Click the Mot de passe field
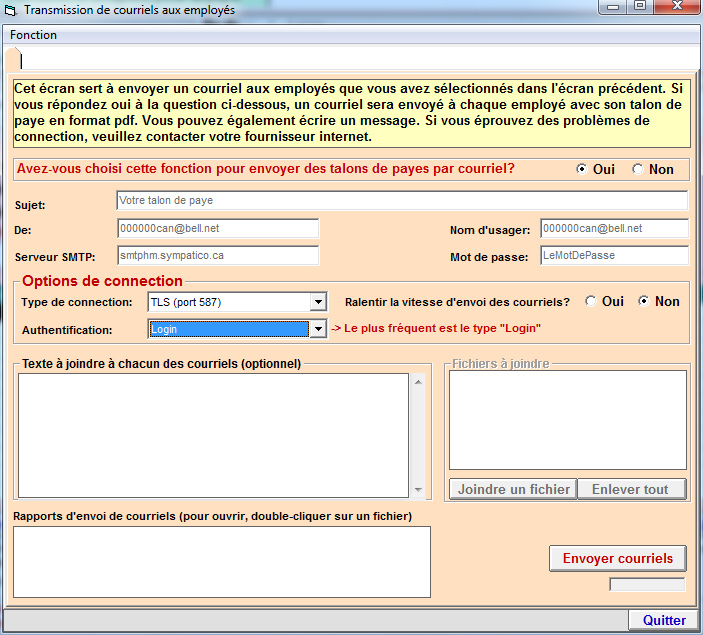The height and width of the screenshot is (635, 703). click(614, 255)
